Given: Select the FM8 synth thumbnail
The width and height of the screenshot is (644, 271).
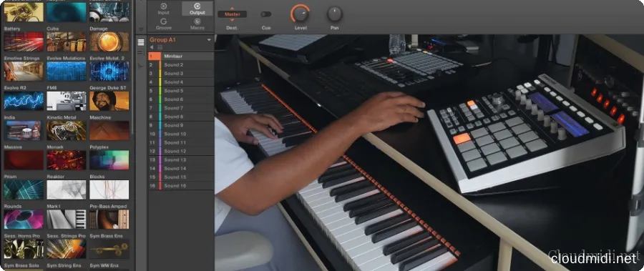Looking at the screenshot, I should click(67, 101).
